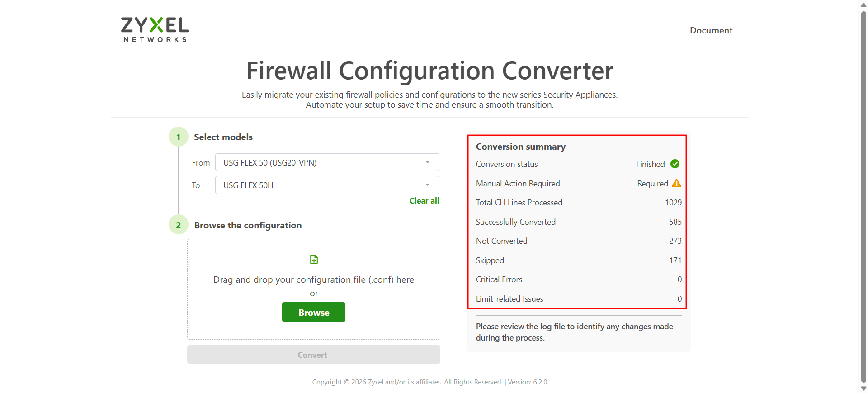
Task: Click the green Finished checkmark icon
Action: pos(675,164)
